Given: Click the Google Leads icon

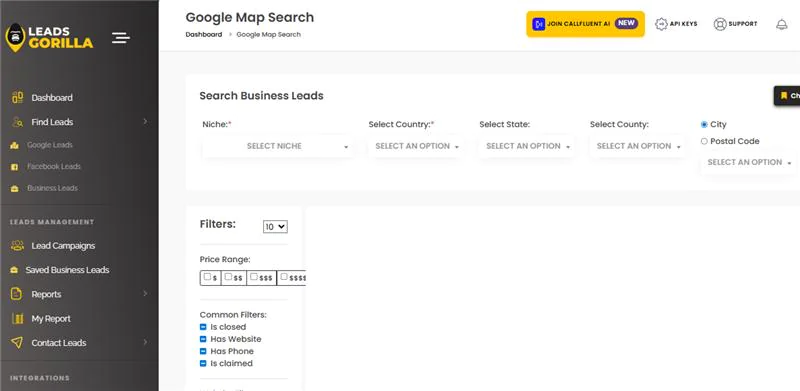Looking at the screenshot, I should coord(14,145).
